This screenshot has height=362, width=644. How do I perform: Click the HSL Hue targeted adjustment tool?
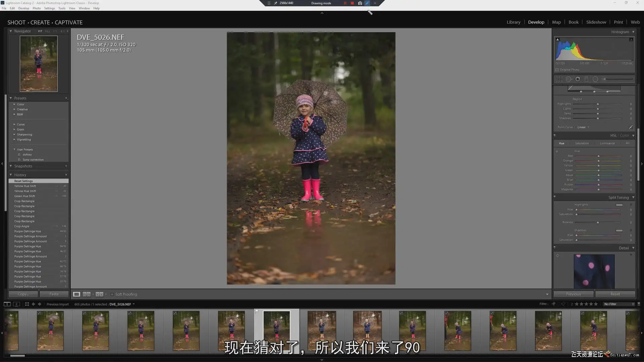[x=557, y=152]
